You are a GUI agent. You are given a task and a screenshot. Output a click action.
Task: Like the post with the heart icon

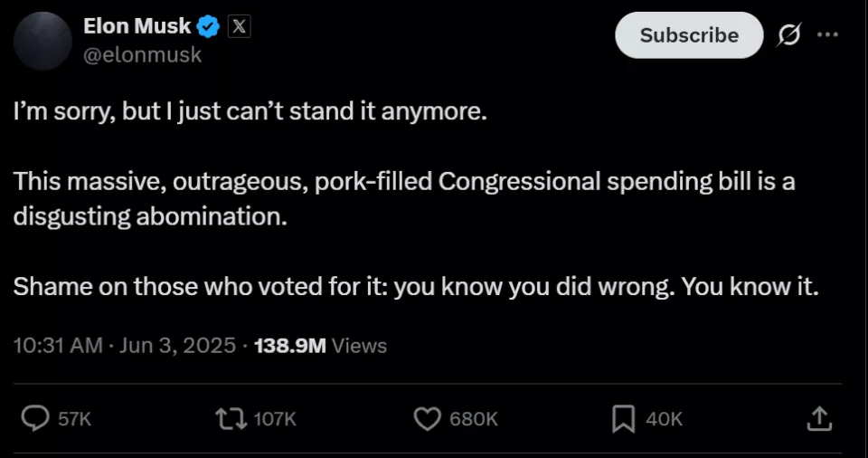[x=428, y=419]
